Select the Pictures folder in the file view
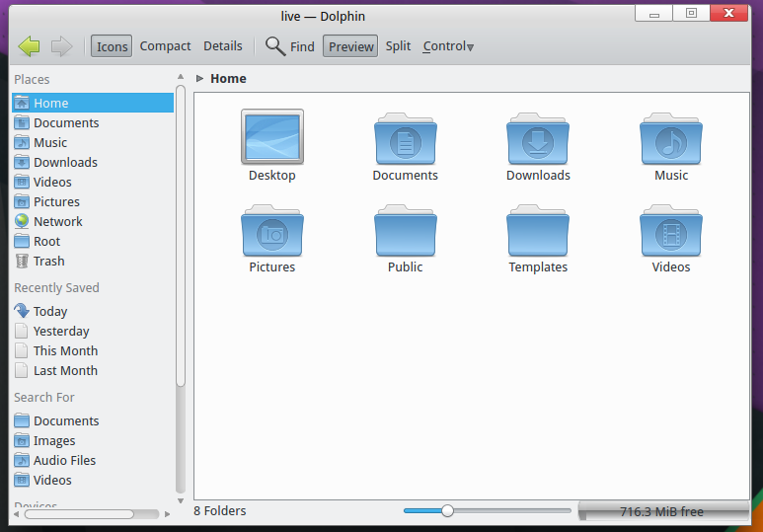 coord(271,232)
